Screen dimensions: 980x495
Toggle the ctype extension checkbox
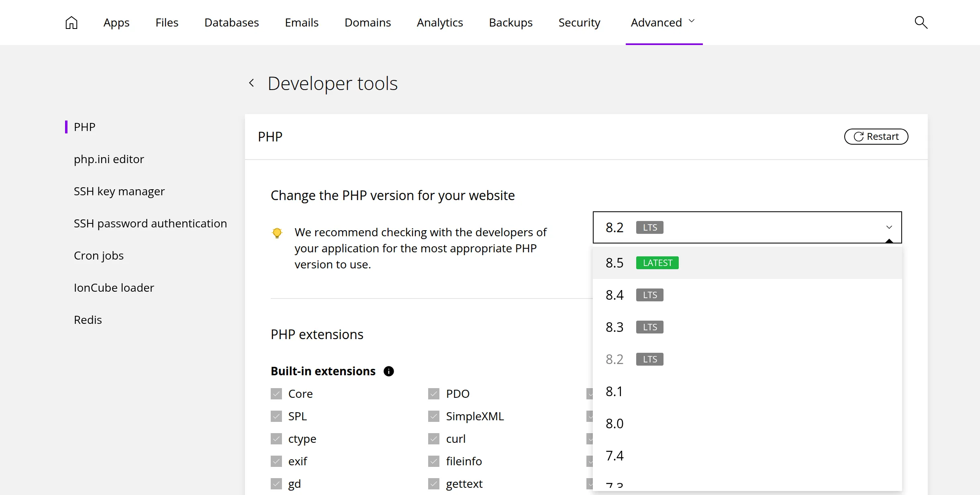click(276, 439)
